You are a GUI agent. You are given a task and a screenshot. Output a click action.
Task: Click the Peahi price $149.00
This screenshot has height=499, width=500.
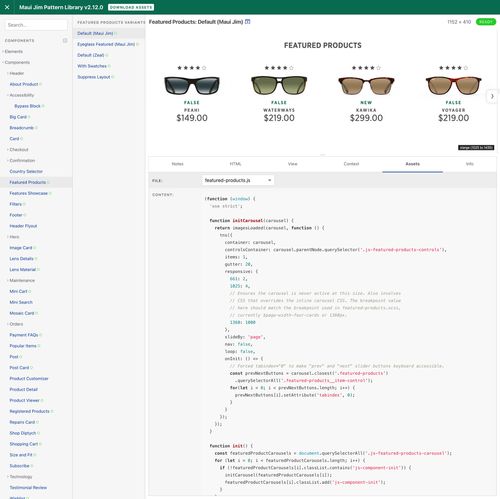point(192,118)
